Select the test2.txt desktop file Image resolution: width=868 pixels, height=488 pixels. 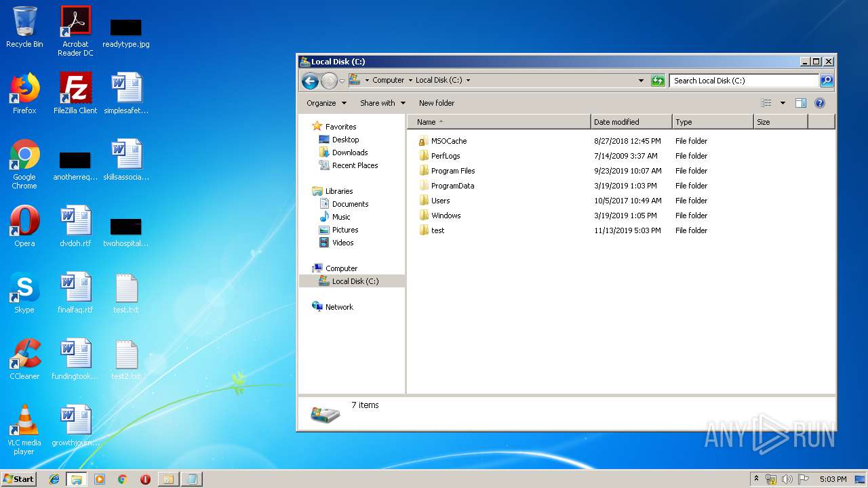126,359
